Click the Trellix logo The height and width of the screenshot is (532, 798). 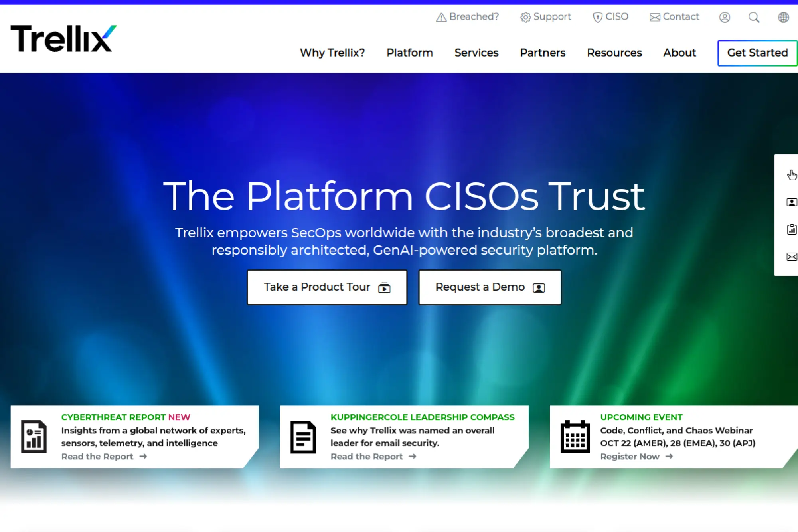click(63, 39)
